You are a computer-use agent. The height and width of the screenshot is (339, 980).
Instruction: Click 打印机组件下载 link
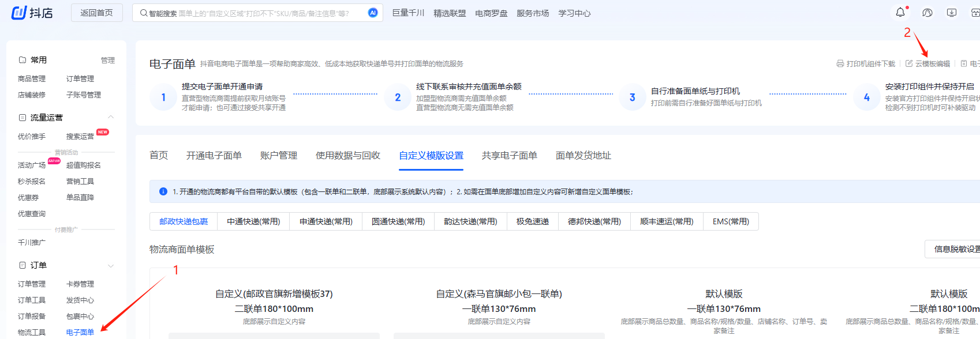[x=871, y=63]
